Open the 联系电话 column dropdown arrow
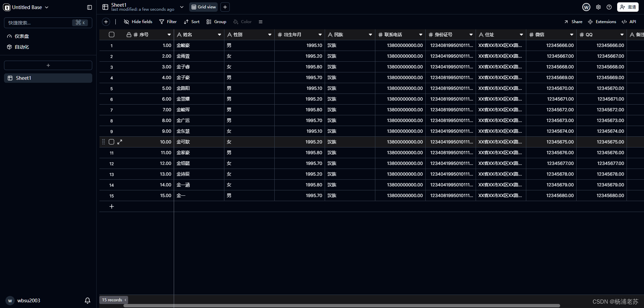Viewport: 644px width, 308px height. 421,35
